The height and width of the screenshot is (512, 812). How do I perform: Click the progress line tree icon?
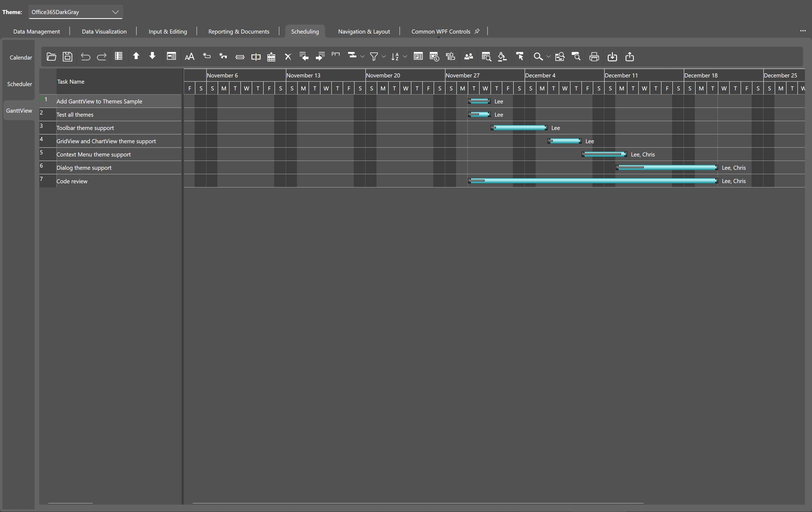point(450,56)
